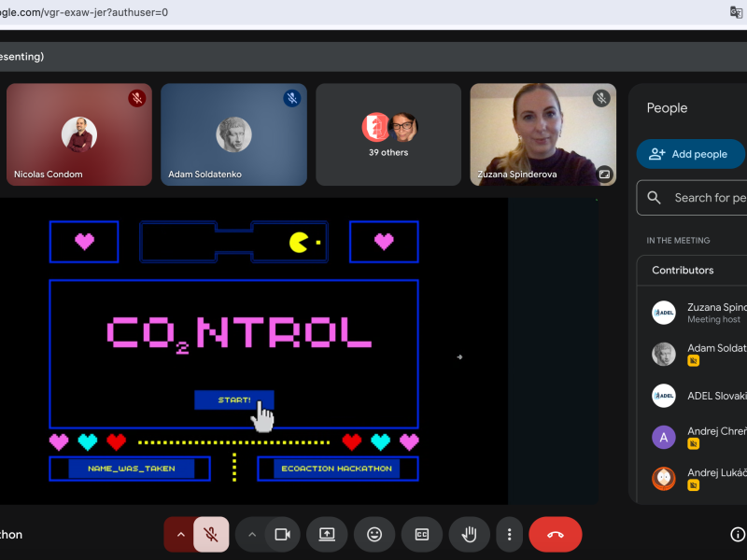Screen dimensions: 747x560
Task: Leave the call with the red button
Action: 556,535
